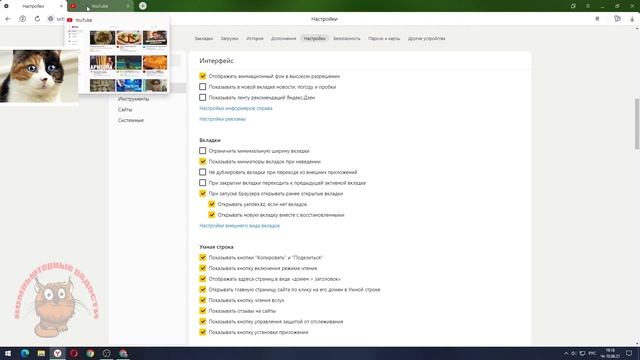This screenshot has height=360, width=640.
Task: Open the Пароли и карты section
Action: [384, 38]
